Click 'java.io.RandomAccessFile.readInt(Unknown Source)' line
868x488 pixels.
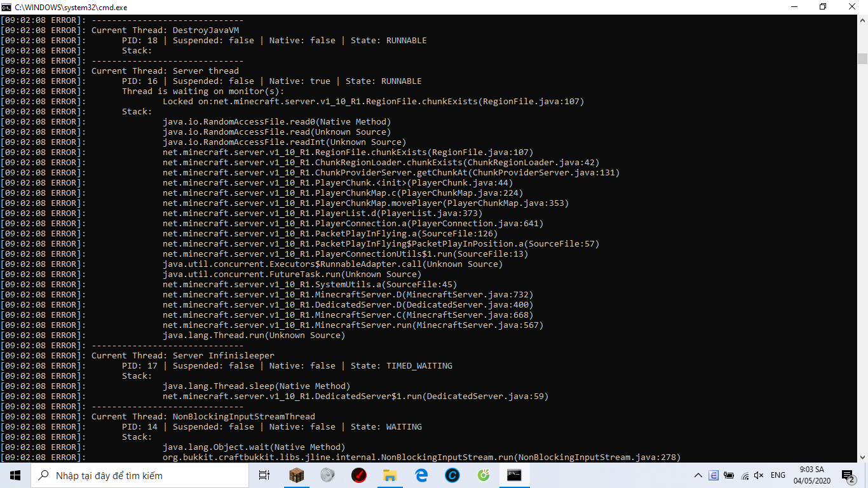click(285, 142)
